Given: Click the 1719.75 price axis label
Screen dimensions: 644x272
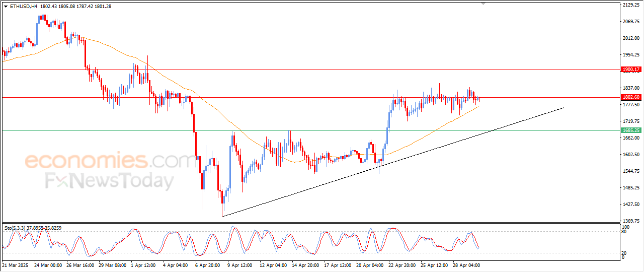Looking at the screenshot, I should 630,121.
